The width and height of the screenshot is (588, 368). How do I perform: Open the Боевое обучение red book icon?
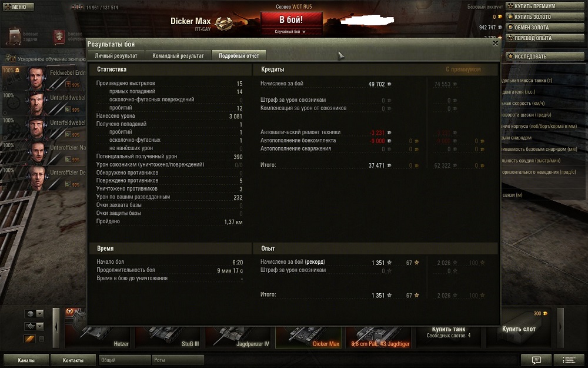pos(59,37)
